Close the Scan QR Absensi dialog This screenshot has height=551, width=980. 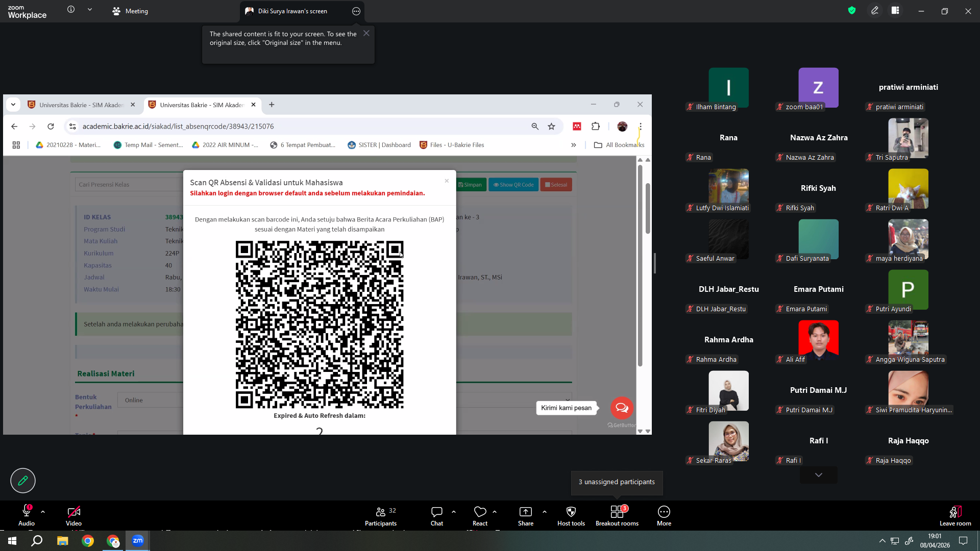(x=447, y=181)
